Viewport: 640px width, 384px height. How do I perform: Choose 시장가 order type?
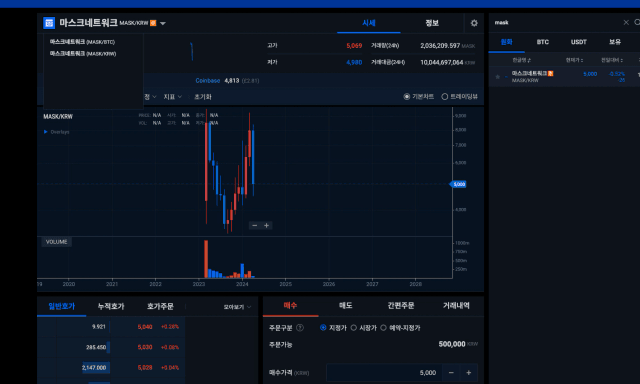click(354, 328)
